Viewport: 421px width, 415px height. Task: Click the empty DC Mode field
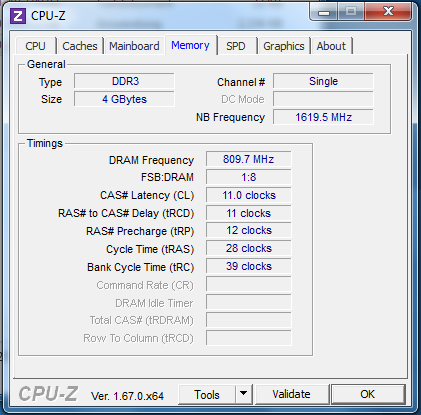tap(323, 99)
